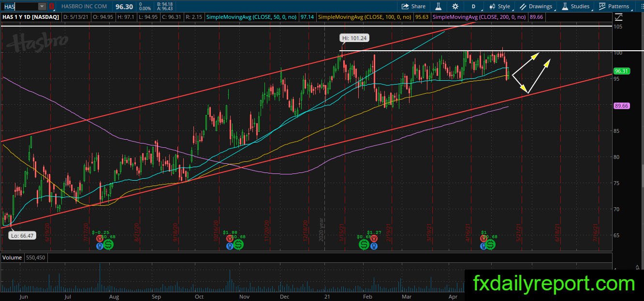Click the July blue lightbulb event icon

(x=100, y=245)
